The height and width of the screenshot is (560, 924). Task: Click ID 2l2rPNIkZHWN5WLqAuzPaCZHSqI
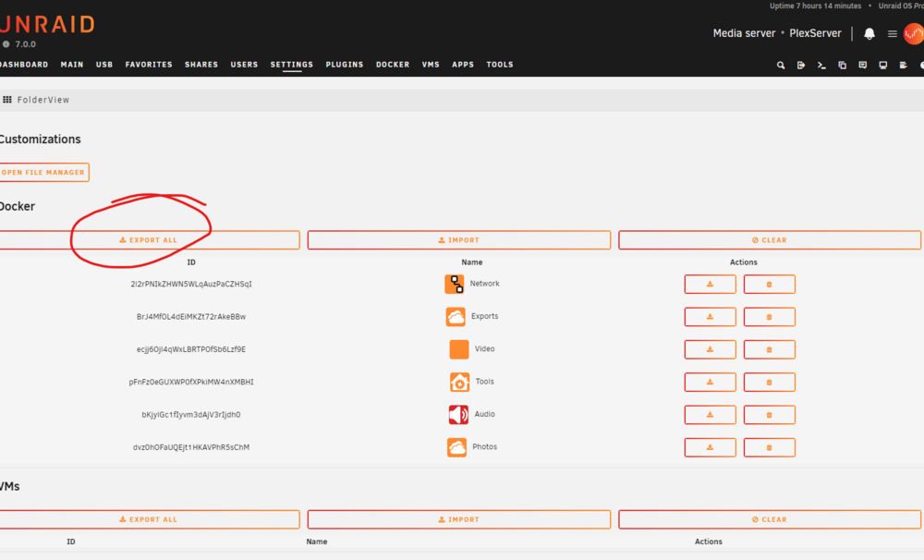click(191, 284)
